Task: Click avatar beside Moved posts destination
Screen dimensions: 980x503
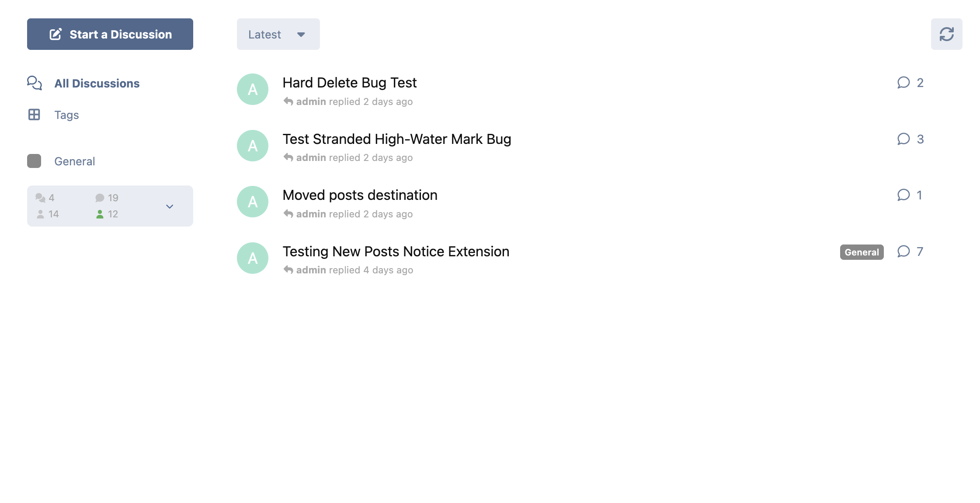Action: 253,202
